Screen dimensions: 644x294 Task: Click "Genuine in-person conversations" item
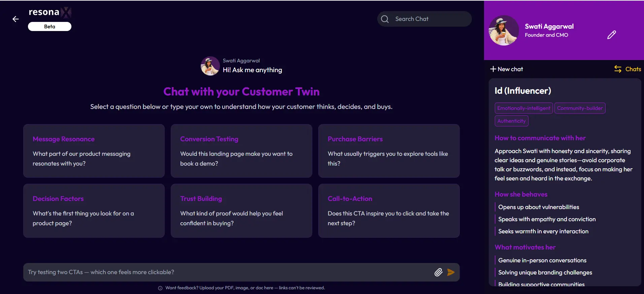pos(542,260)
